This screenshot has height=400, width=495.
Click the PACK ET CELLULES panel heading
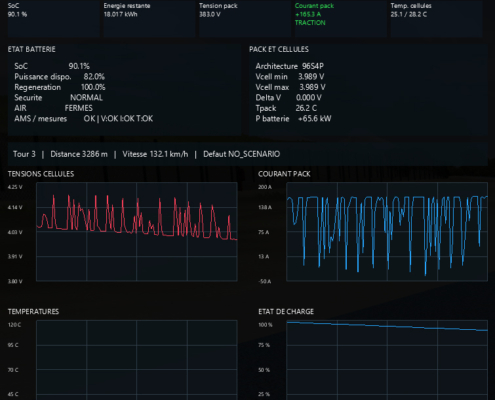(279, 49)
